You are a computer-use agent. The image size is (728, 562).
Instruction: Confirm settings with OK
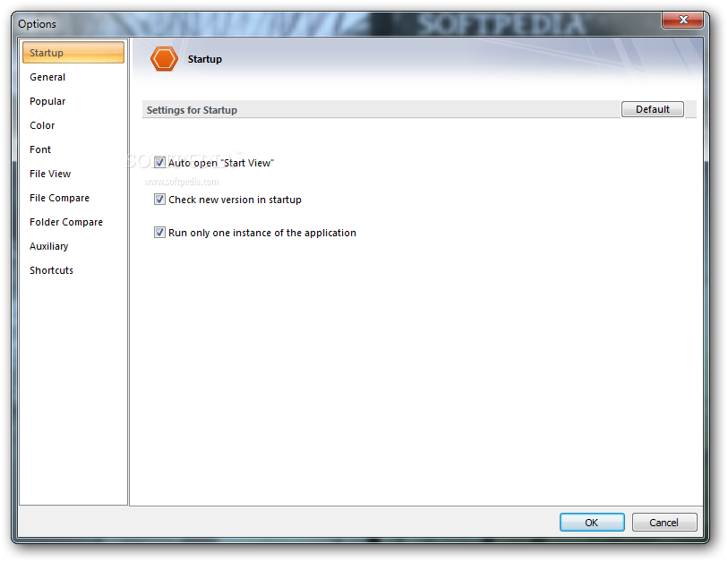click(592, 522)
